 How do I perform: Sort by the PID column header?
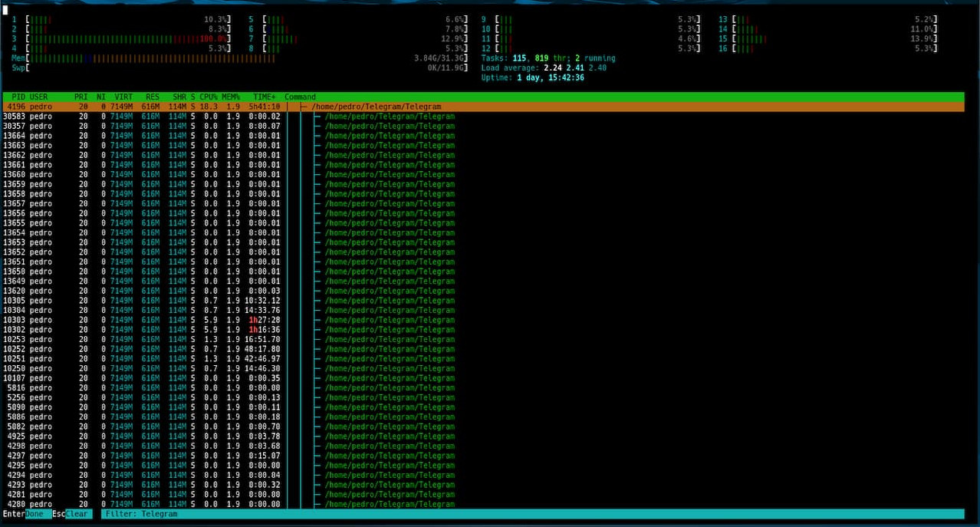point(18,97)
